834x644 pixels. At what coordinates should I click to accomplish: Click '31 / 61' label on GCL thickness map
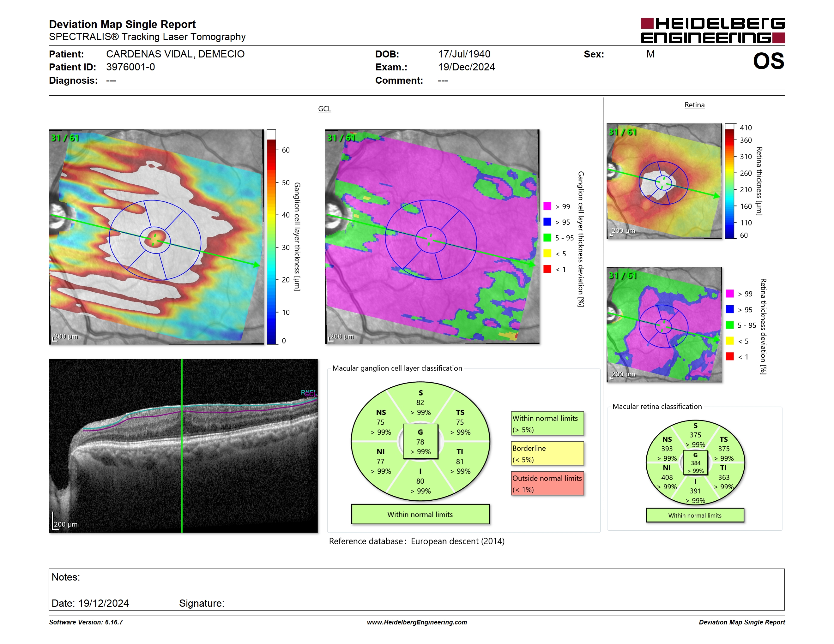[65, 138]
